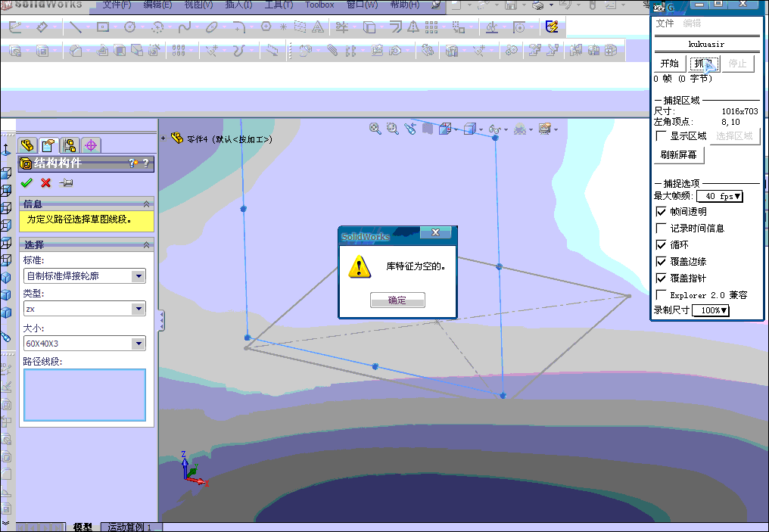
Task: Select the Trim Entities tool
Action: click(342, 27)
